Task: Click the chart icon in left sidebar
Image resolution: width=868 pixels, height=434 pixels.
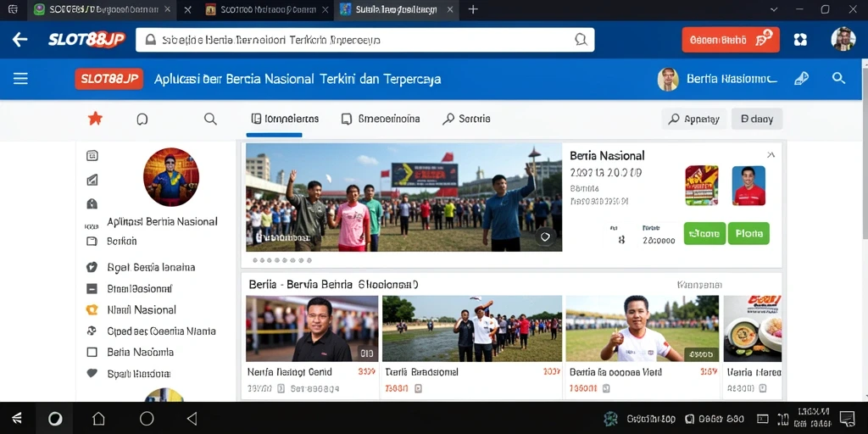Action: coord(92,180)
